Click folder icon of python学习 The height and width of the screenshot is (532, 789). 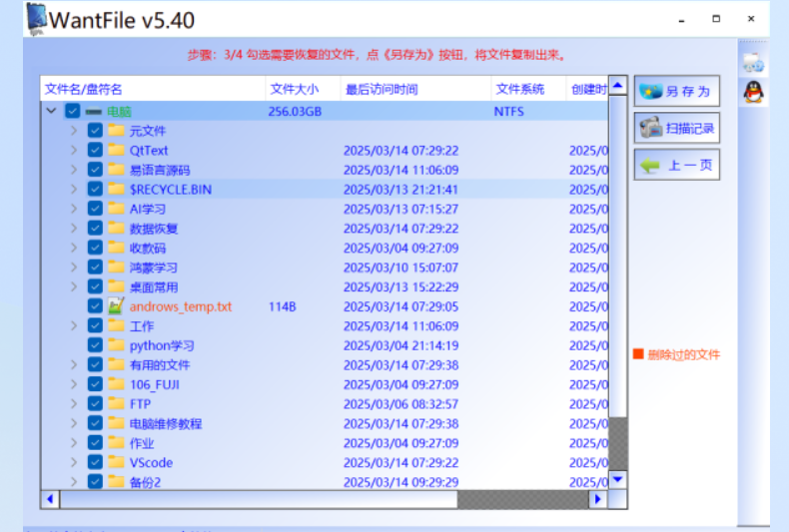(x=116, y=345)
